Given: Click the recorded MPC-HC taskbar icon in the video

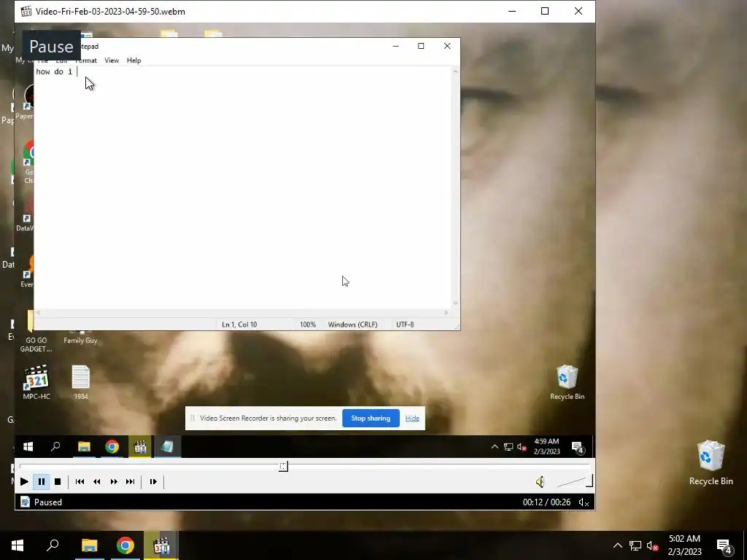Looking at the screenshot, I should (139, 447).
